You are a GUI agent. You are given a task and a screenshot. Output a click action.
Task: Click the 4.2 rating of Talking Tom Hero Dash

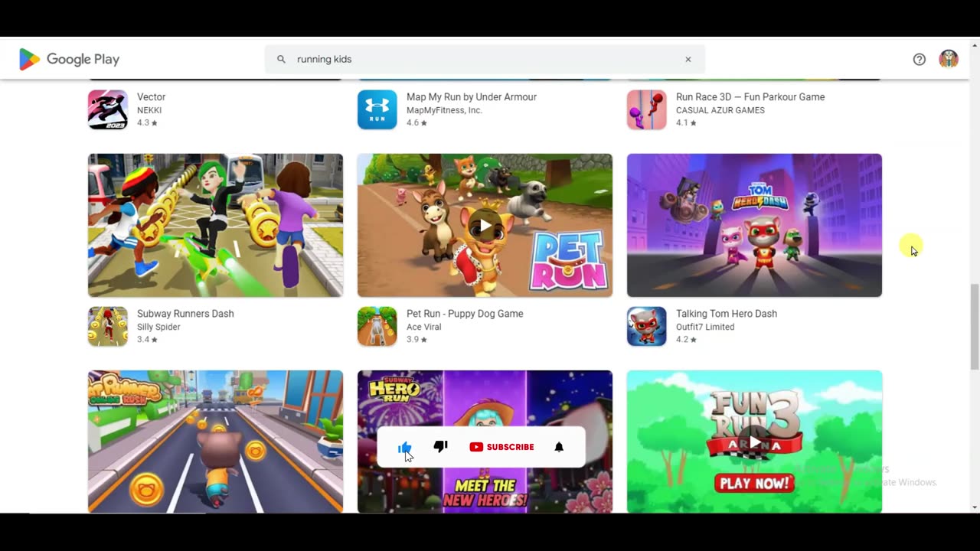pyautogui.click(x=686, y=339)
